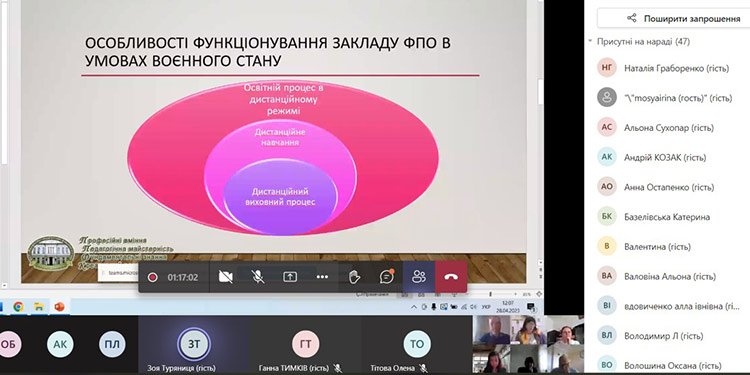The width and height of the screenshot is (750, 375).
Task: Click the ВА avatar in the participant list
Action: point(607,276)
